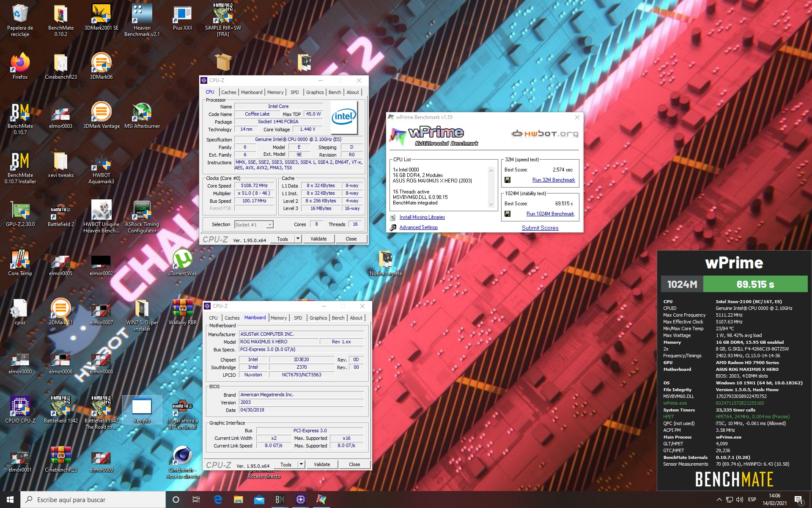Expand Tools dropdown arrow in upper CPU-Z
The height and width of the screenshot is (508, 812).
[298, 239]
